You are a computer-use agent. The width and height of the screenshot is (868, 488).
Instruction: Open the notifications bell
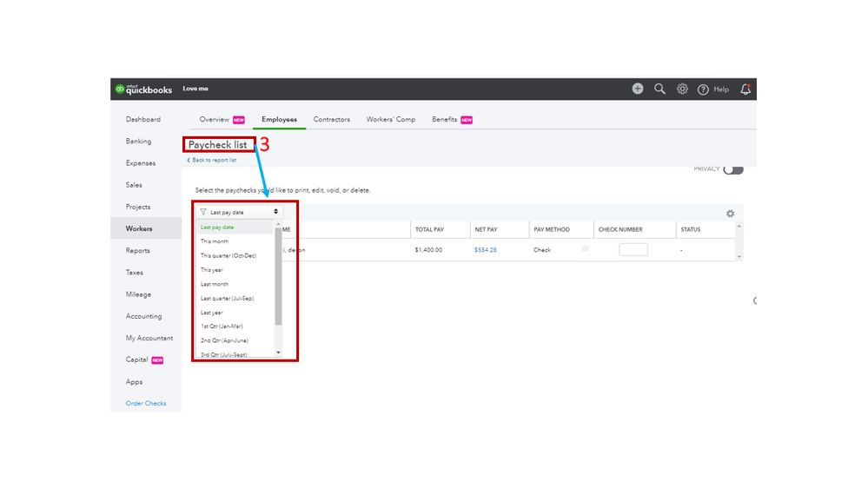pyautogui.click(x=745, y=89)
